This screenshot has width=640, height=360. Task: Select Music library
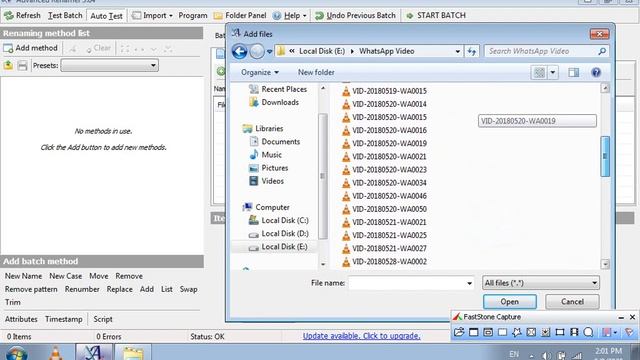266,155
